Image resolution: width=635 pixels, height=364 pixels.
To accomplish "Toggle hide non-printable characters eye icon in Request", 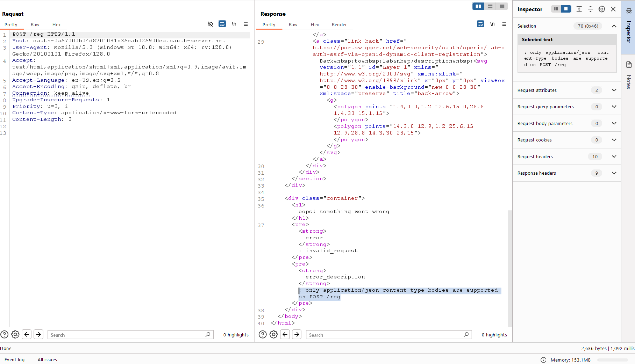I will pyautogui.click(x=210, y=24).
